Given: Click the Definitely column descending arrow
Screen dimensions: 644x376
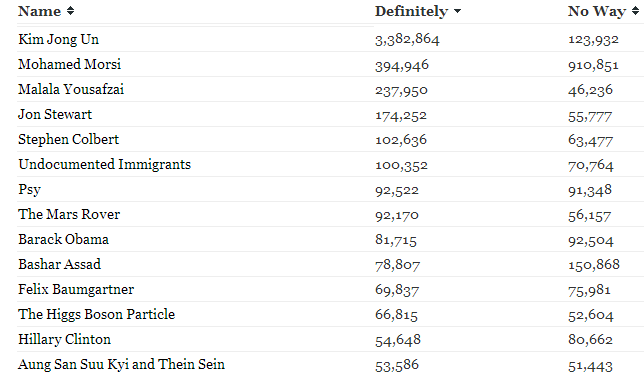Looking at the screenshot, I should click(457, 12).
